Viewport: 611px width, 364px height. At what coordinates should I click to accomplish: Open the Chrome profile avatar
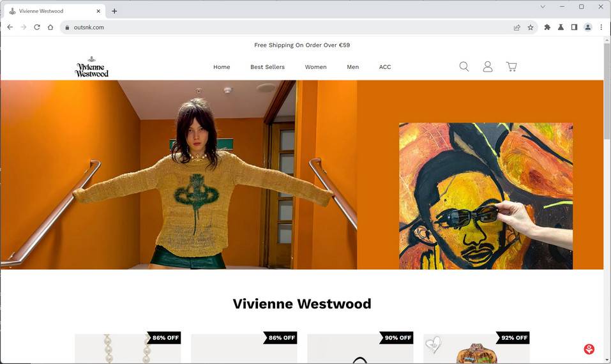tap(587, 27)
